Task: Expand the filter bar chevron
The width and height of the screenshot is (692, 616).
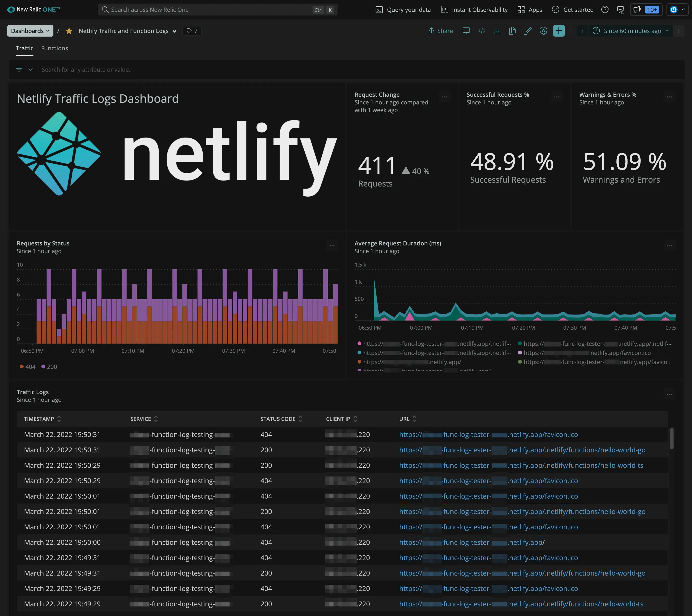Action: [x=31, y=70]
